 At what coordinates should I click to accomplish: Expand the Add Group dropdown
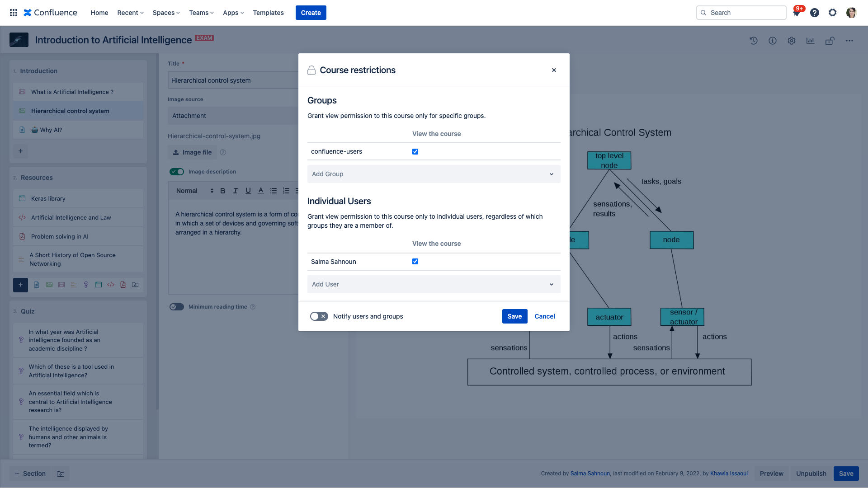pyautogui.click(x=434, y=174)
